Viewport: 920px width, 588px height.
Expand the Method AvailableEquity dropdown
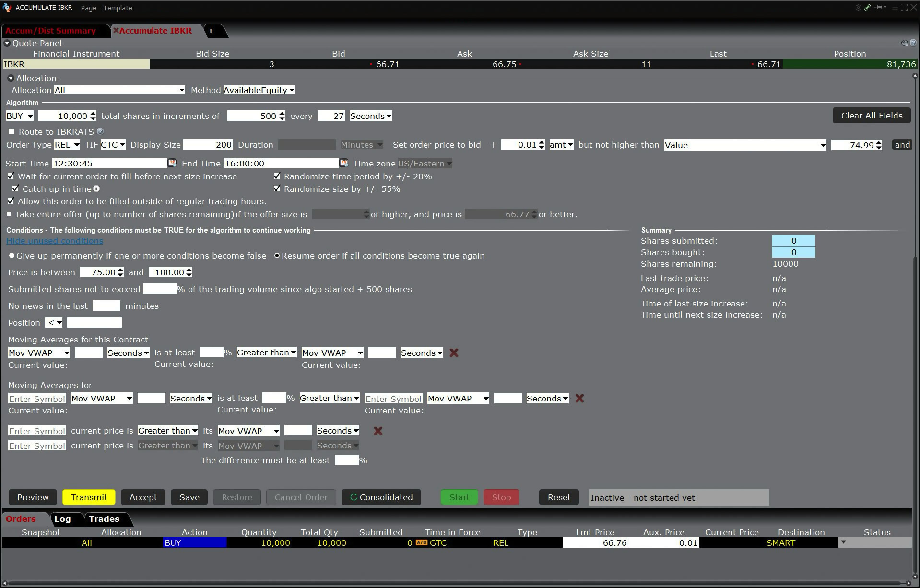coord(259,90)
